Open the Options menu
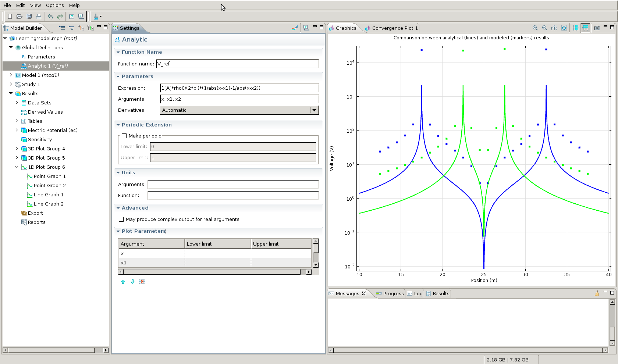 [55, 5]
